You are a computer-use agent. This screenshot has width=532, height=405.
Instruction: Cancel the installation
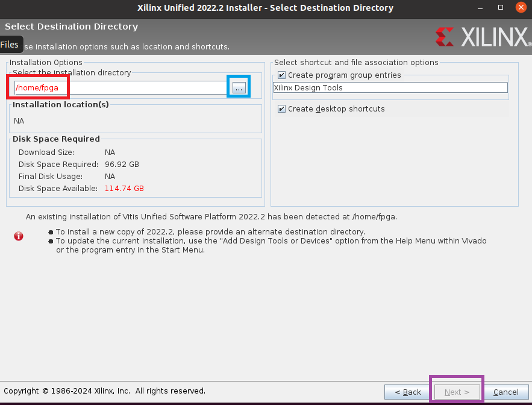coord(506,392)
